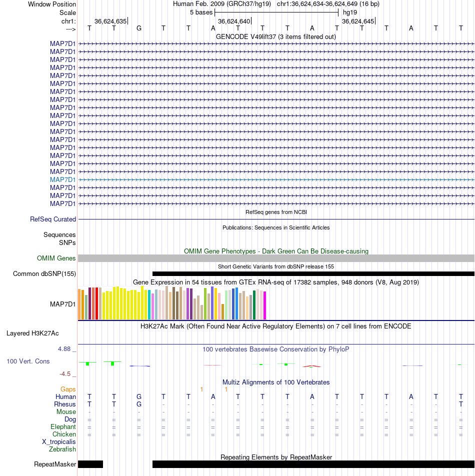
Task: Open Multiz Alignments of 100 Vertebrates title
Action: click(276, 382)
